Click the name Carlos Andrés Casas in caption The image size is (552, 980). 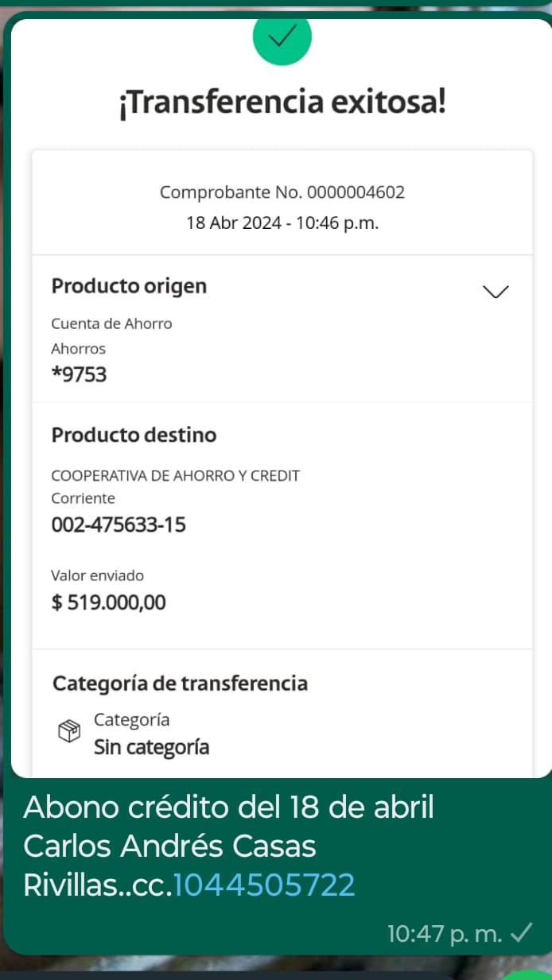[170, 846]
